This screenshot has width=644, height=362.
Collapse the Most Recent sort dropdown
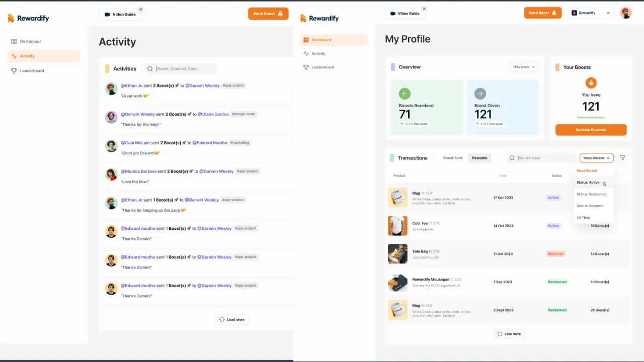click(x=596, y=158)
